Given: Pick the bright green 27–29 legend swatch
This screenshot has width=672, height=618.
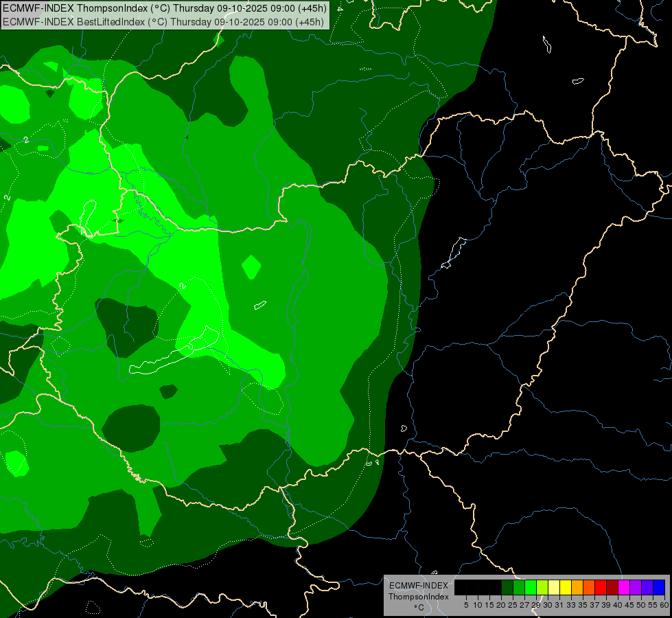Looking at the screenshot, I should click(x=531, y=587).
